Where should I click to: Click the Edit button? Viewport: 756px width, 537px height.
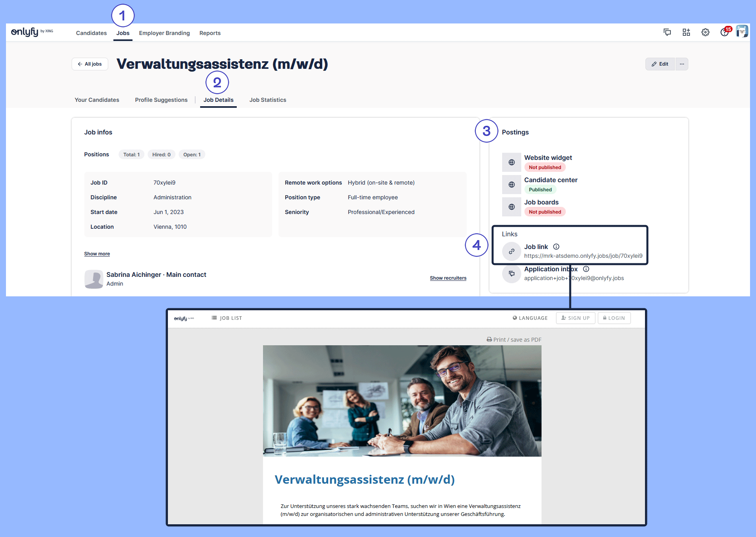660,64
